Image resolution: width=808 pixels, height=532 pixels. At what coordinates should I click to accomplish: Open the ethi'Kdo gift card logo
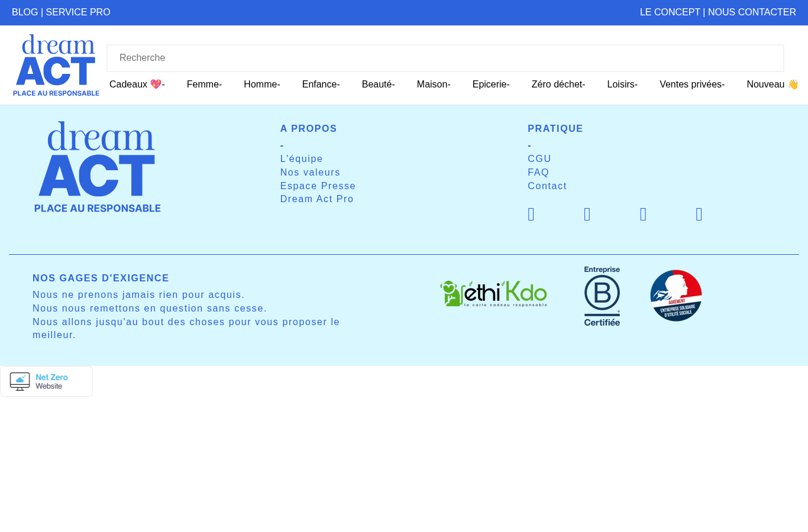tap(494, 294)
